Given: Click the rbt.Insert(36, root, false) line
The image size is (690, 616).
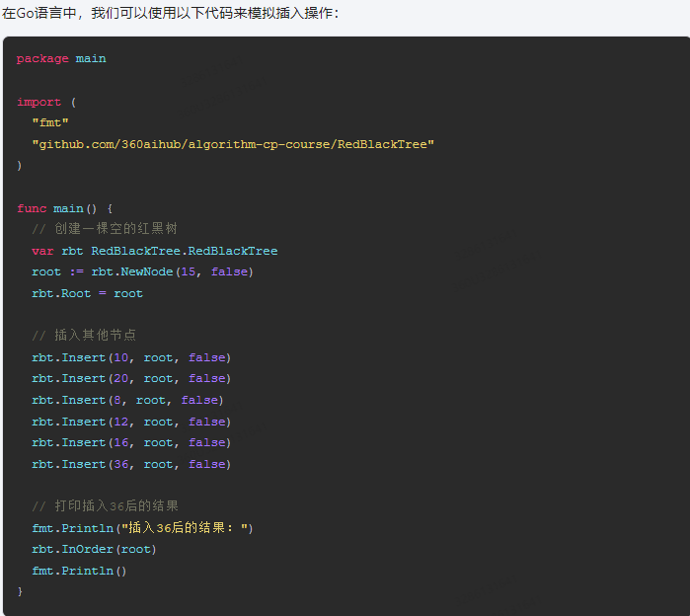Looking at the screenshot, I should point(131,464).
